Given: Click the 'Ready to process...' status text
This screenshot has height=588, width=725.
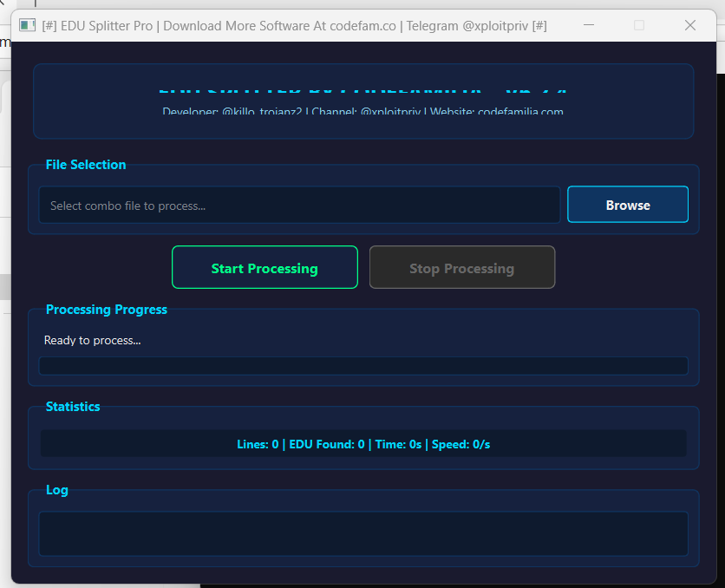Looking at the screenshot, I should pos(92,340).
